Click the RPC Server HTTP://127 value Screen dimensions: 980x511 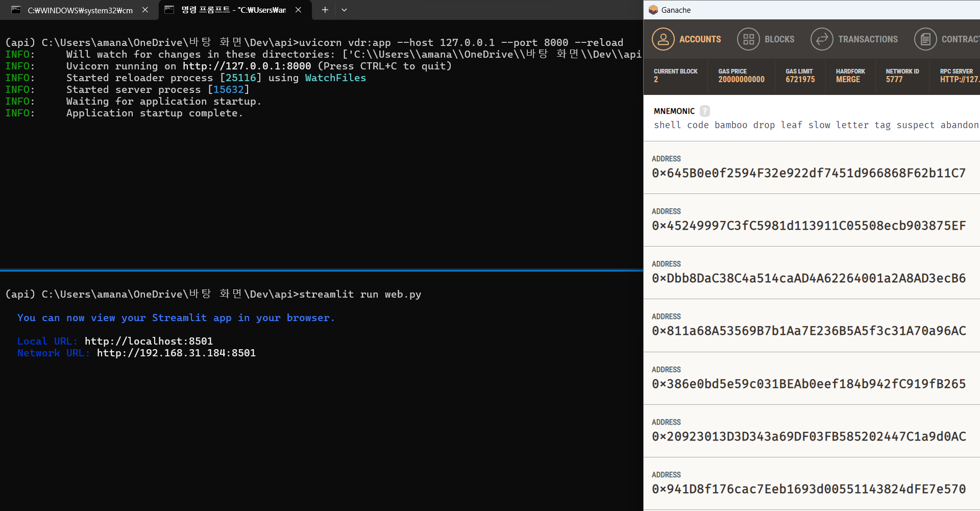point(960,80)
